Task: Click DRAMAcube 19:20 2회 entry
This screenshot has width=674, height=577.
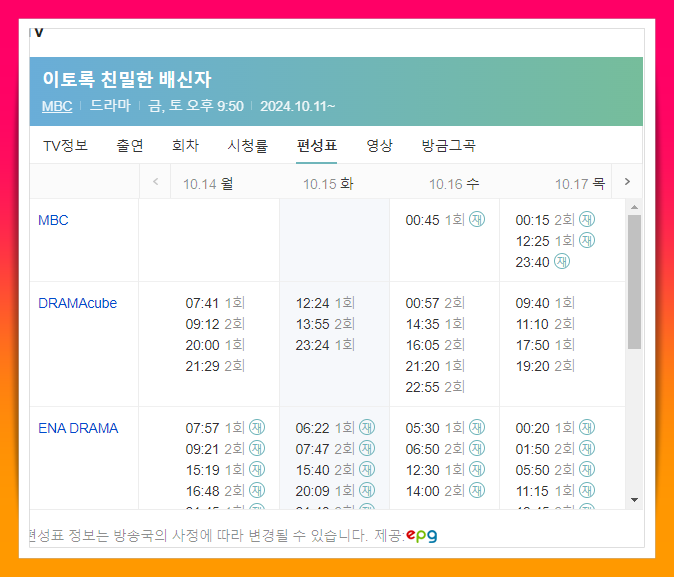Action: (545, 366)
